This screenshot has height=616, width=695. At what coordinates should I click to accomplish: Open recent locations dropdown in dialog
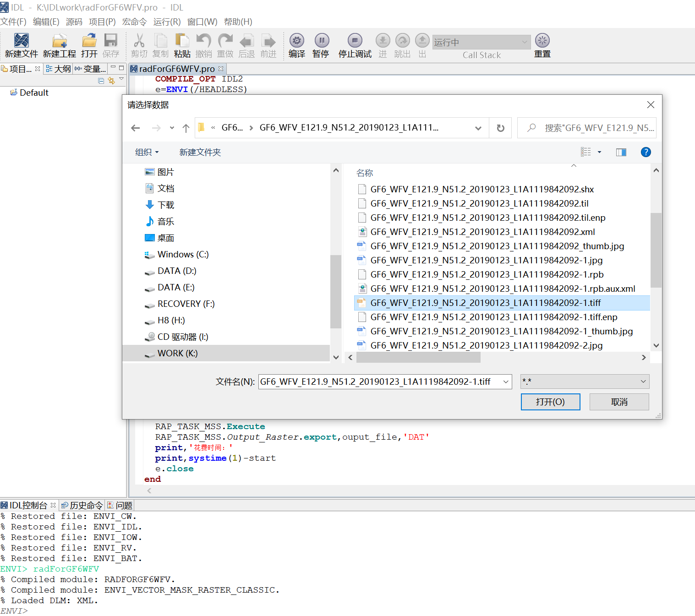click(172, 128)
